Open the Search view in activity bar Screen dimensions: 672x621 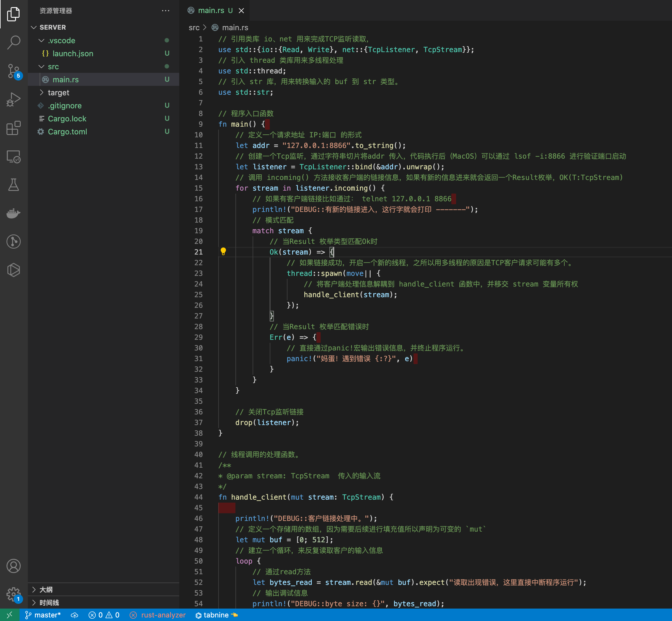pyautogui.click(x=13, y=43)
